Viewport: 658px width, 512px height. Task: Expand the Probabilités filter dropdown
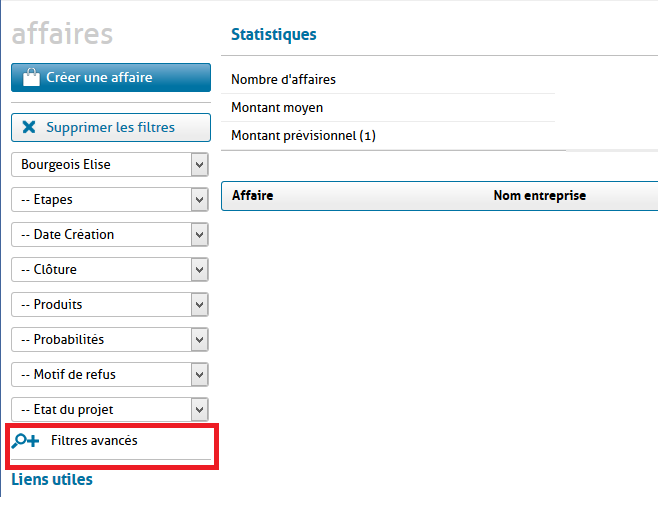click(110, 340)
